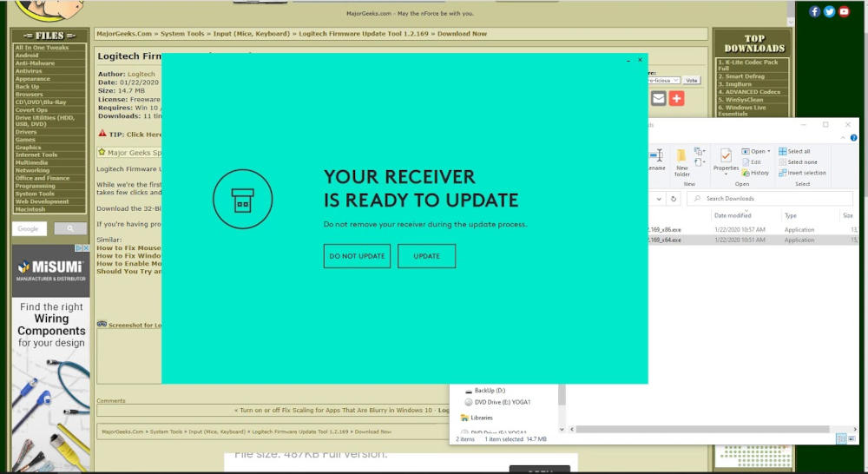Open the System Tools category in sidebar
This screenshot has height=474, width=868.
[35, 194]
